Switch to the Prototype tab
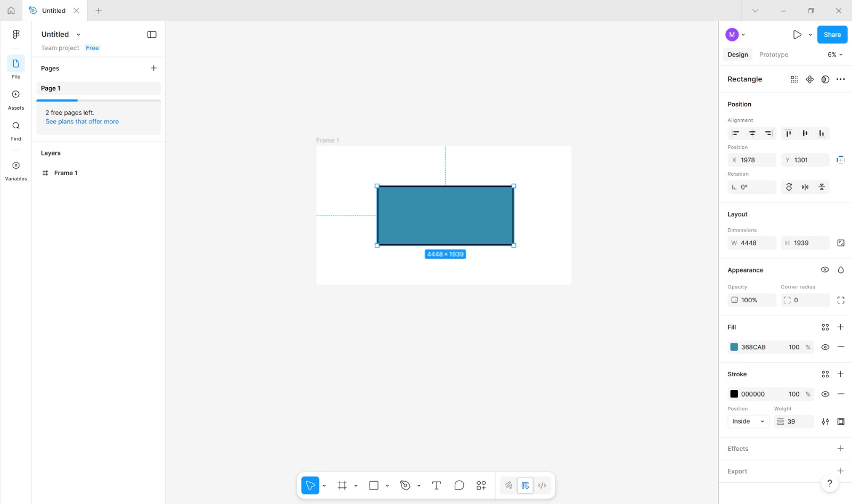This screenshot has height=504, width=852. (x=773, y=54)
